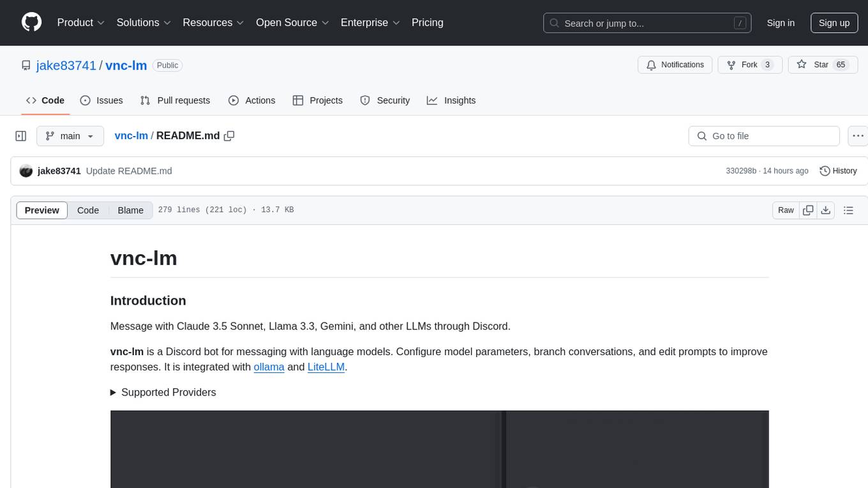Focus the Search or jump to field
Screen dimensions: 868x488
point(647,23)
